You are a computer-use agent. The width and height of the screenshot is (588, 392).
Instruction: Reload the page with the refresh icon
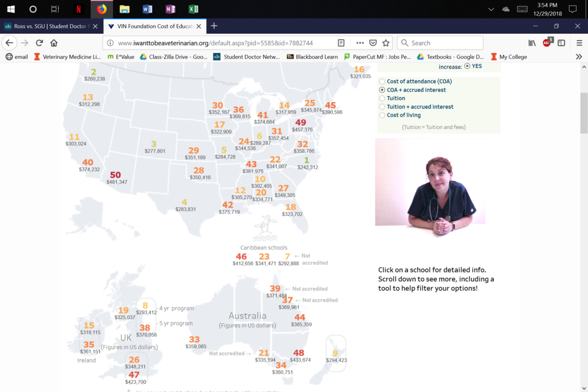click(40, 42)
